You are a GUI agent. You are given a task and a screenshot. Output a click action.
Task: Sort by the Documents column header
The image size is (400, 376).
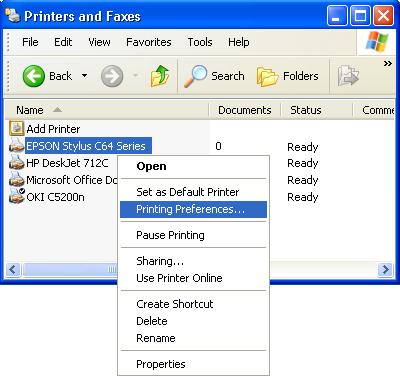[245, 110]
